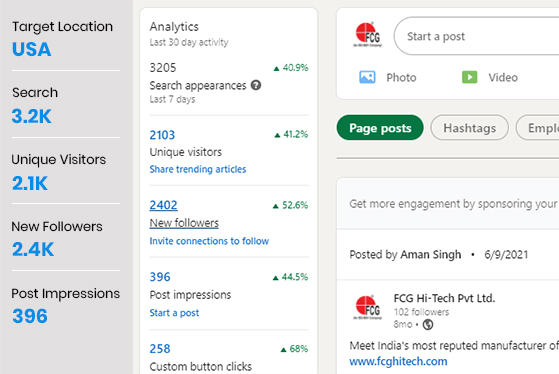
Task: Click the New followers label link
Action: pyautogui.click(x=184, y=223)
